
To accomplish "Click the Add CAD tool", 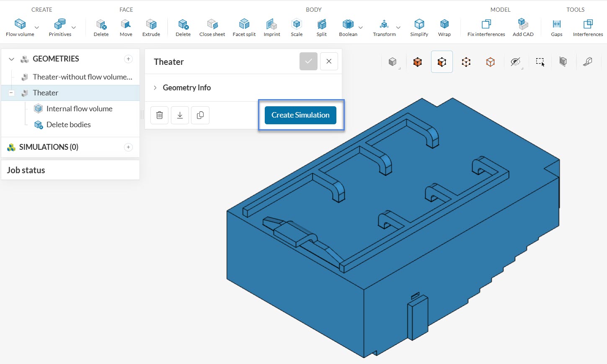I will pyautogui.click(x=523, y=28).
